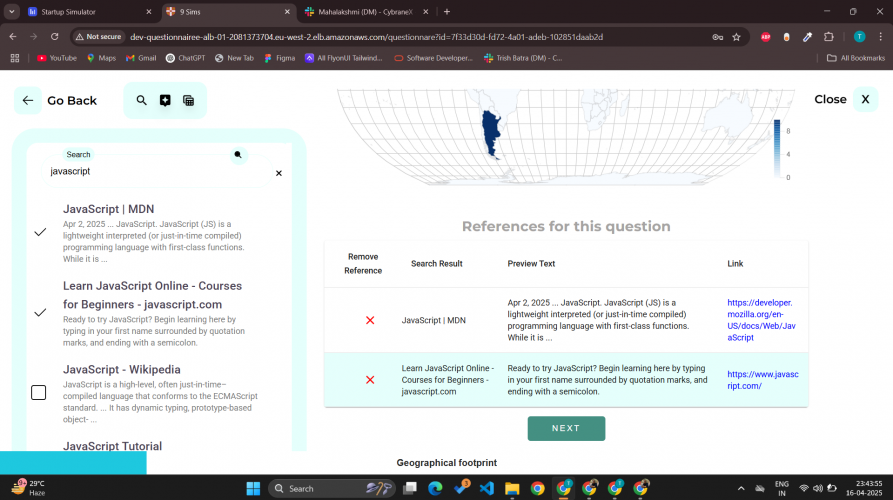Open the Windows Start menu
893x500 pixels.
253,489
